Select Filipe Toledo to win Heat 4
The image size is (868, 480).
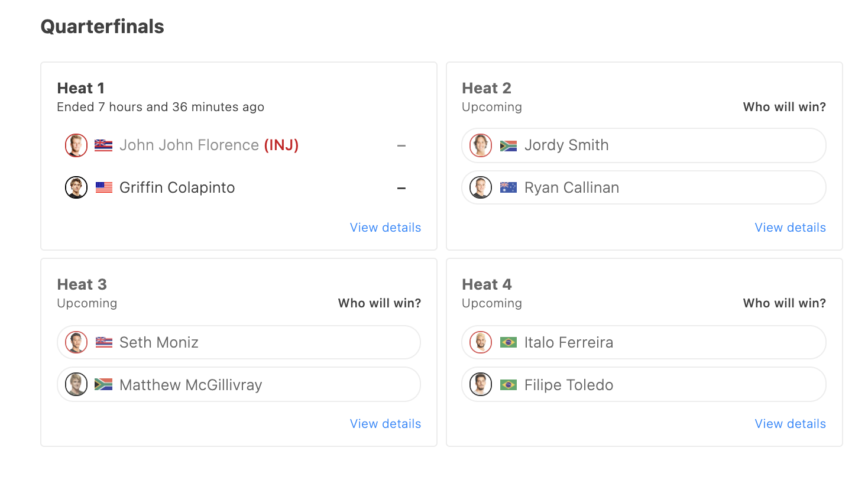coord(644,385)
